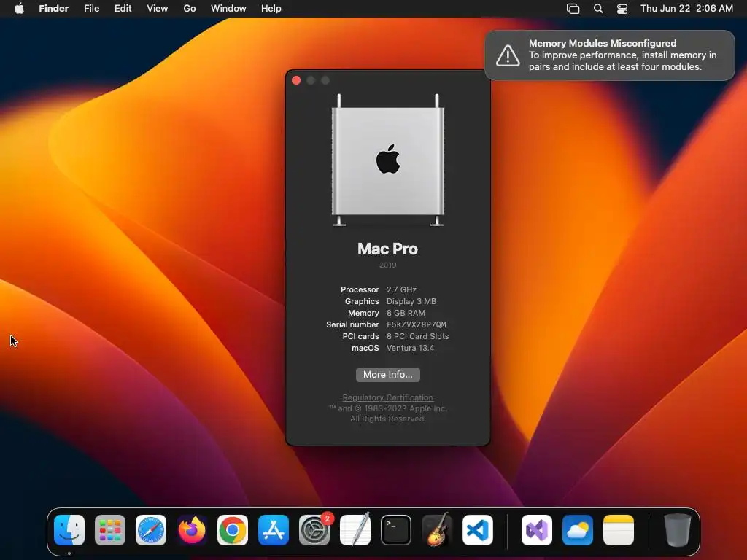Open the App Store icon

point(274,530)
